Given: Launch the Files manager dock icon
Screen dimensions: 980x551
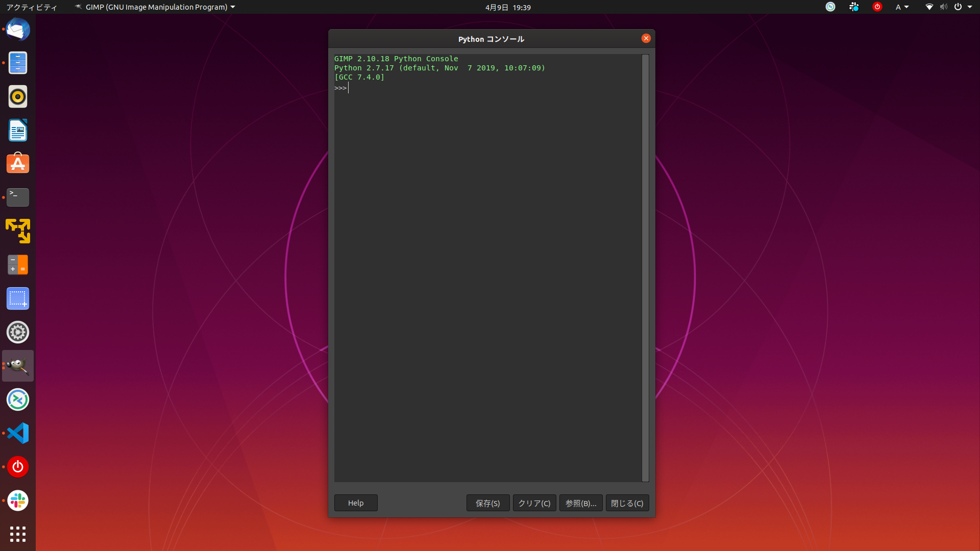Looking at the screenshot, I should 18,63.
